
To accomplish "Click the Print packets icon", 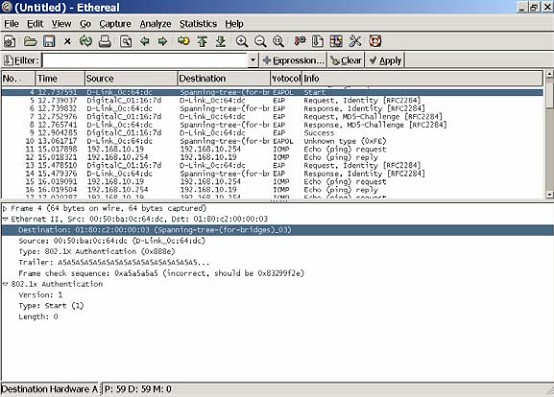I will pos(105,41).
